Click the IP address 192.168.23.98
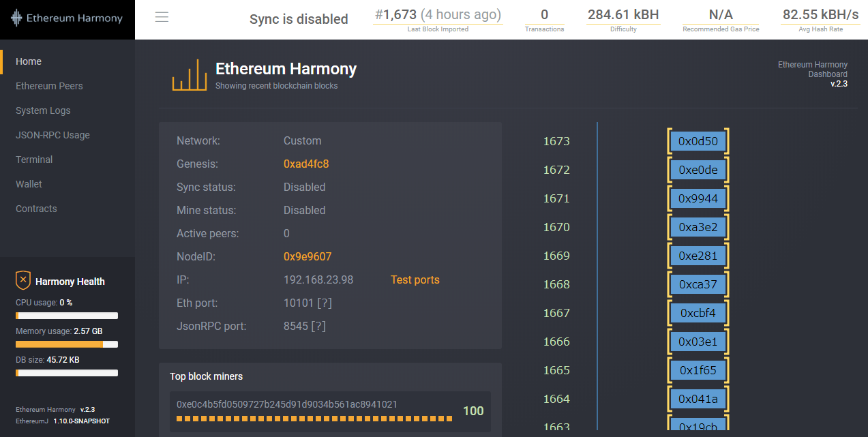 (x=318, y=280)
